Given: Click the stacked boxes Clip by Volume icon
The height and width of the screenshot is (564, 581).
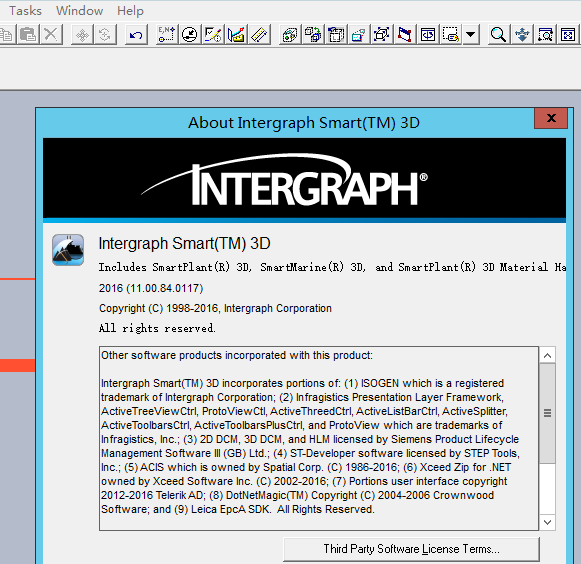Looking at the screenshot, I should [x=336, y=35].
